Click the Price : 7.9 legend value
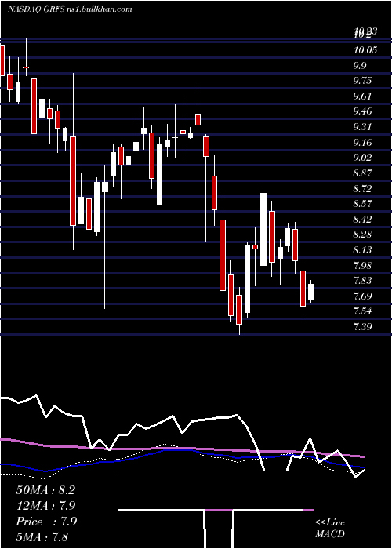The width and height of the screenshot is (392, 549). pyautogui.click(x=46, y=522)
